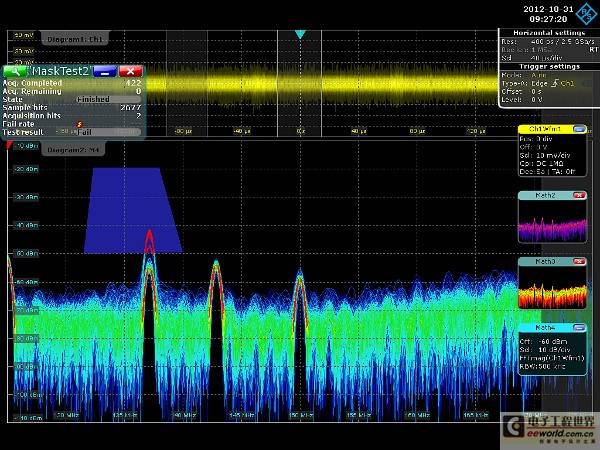This screenshot has width=600, height=450.
Task: Click the date 2012-10-31 display
Action: tap(548, 9)
